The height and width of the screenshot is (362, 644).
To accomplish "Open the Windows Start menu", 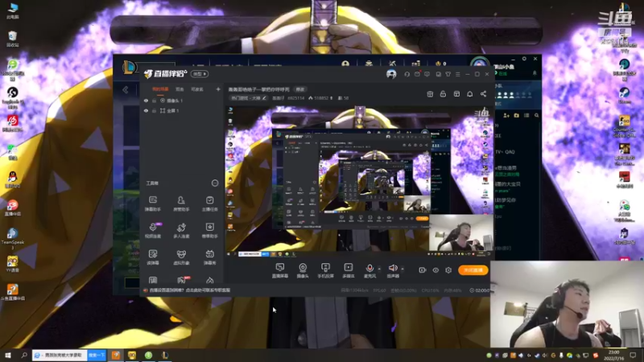I will click(7, 355).
